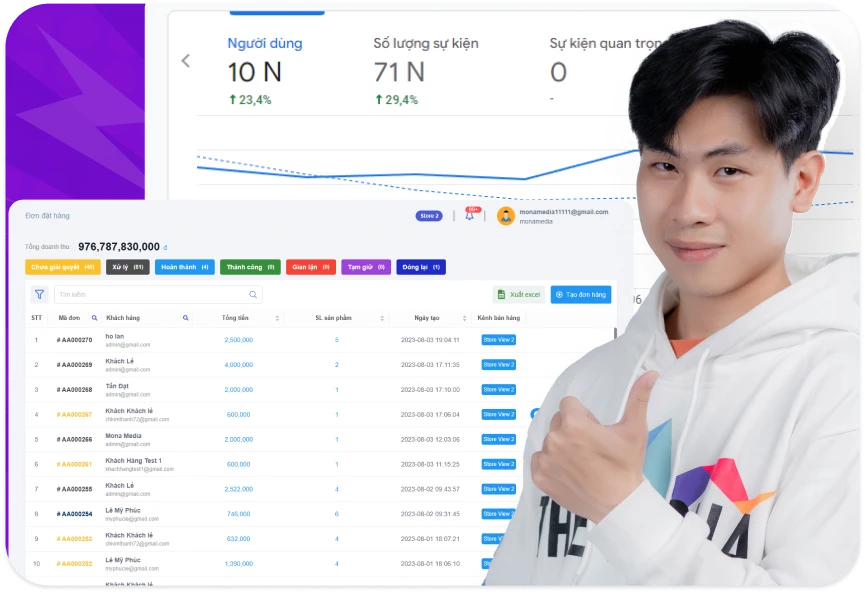Click the Store 2 badge
Screen dimensions: 865x593
(429, 216)
